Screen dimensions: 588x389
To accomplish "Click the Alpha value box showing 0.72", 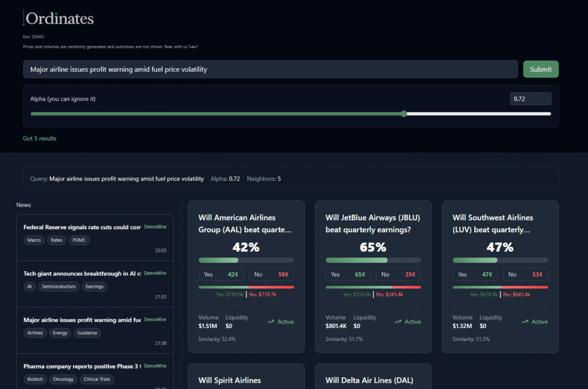I will pyautogui.click(x=530, y=99).
